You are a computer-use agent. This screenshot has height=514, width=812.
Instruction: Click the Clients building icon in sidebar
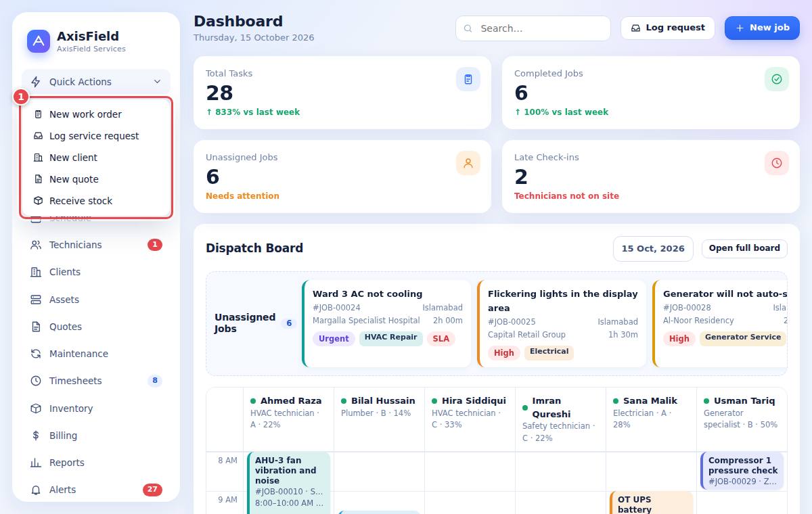click(36, 272)
